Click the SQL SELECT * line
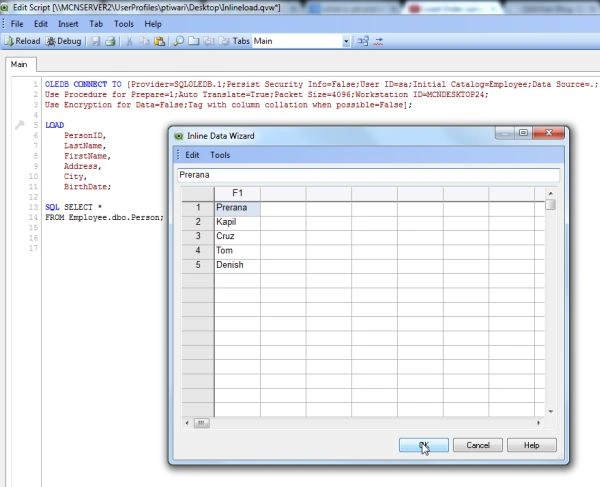 (x=73, y=207)
